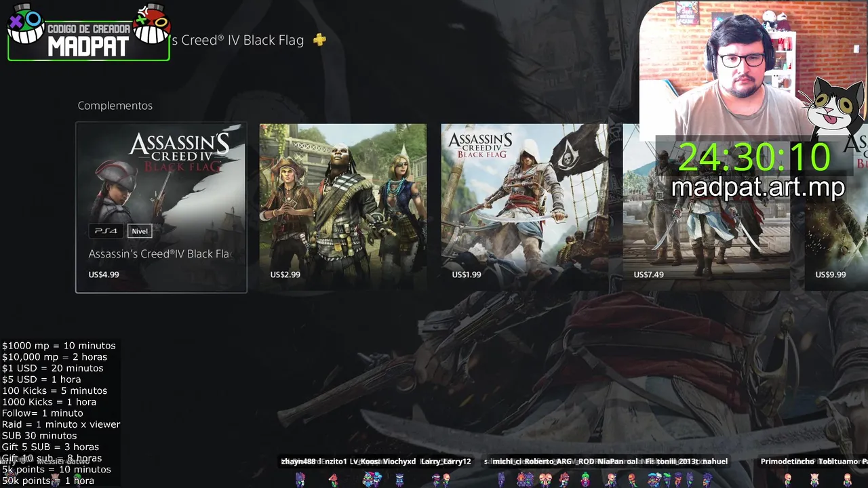
Task: Click the PS4 platform badge on the selected card
Action: (106, 231)
